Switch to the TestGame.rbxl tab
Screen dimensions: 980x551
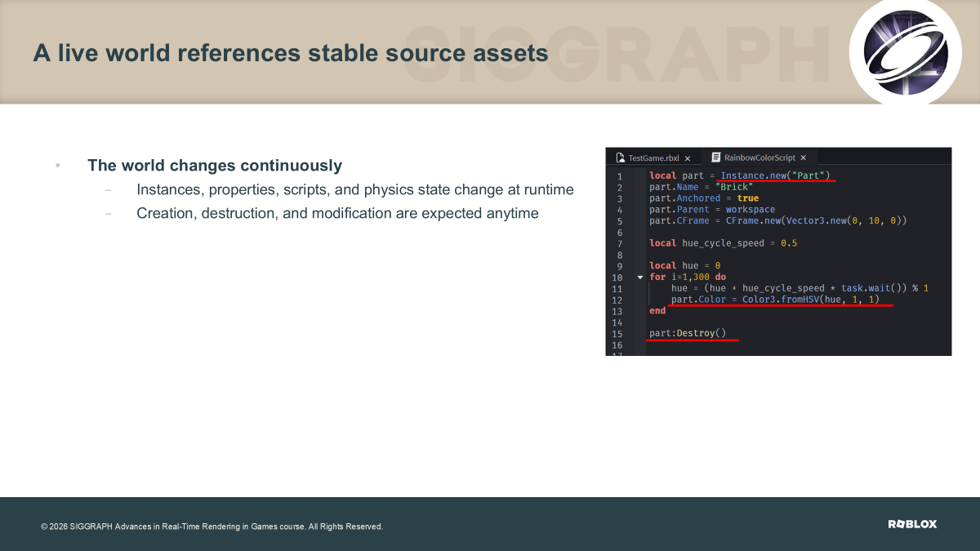(x=653, y=158)
